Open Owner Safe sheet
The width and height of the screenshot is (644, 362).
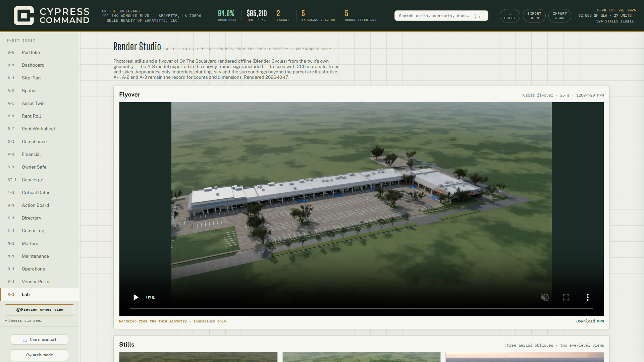pos(40,167)
